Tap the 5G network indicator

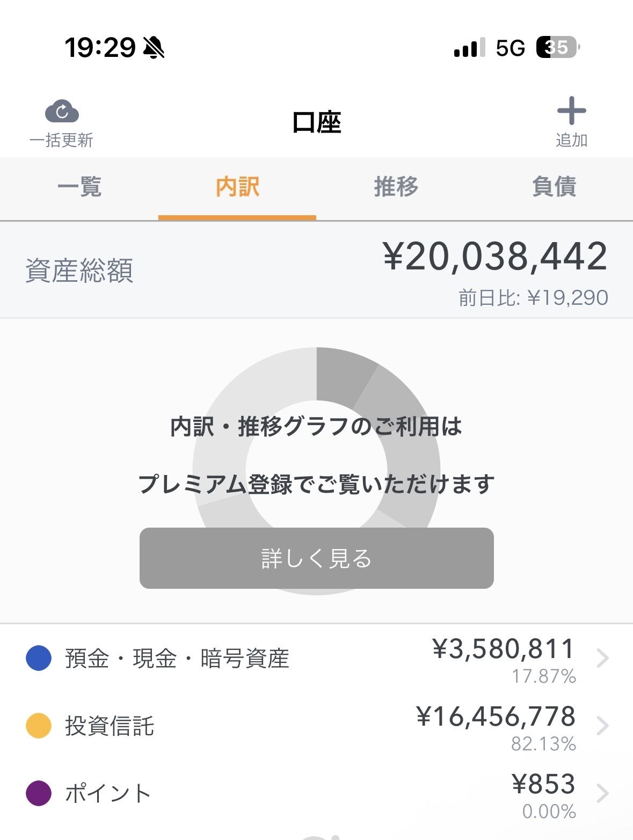(510, 48)
